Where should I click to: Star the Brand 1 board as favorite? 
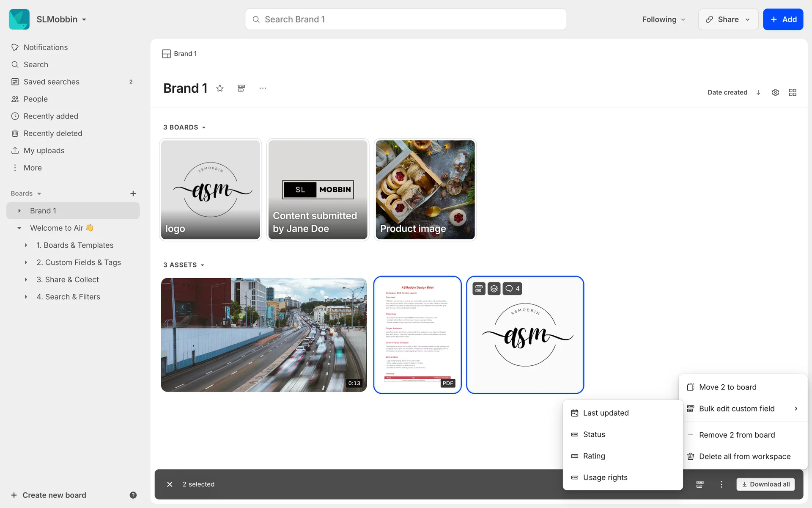220,88
